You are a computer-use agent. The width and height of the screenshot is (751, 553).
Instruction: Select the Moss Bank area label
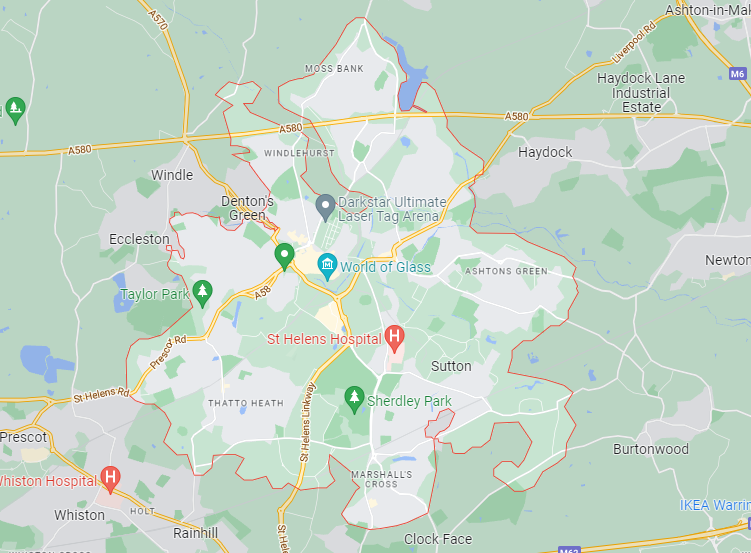pyautogui.click(x=334, y=68)
